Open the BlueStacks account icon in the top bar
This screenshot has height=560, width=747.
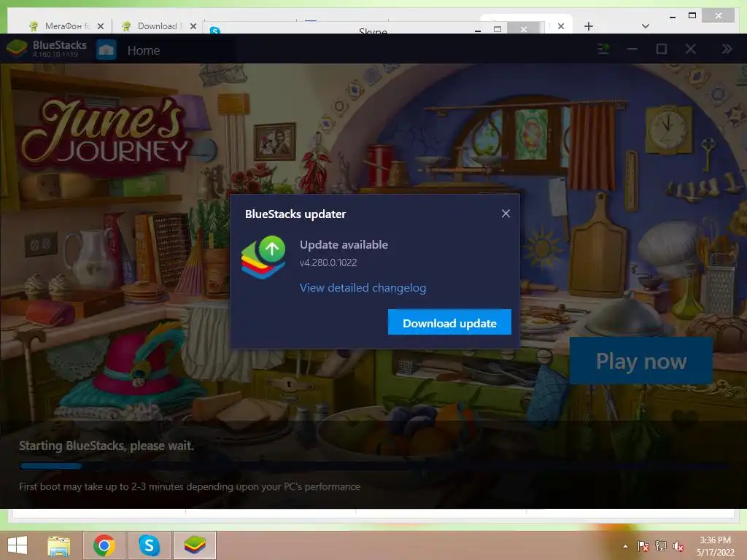(x=603, y=49)
